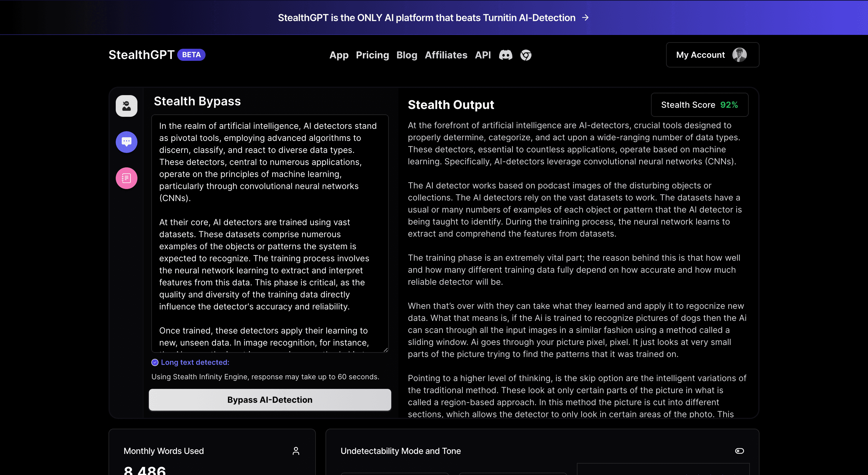868x475 pixels.
Task: Open the pink document essay sidebar icon
Action: pos(126,178)
